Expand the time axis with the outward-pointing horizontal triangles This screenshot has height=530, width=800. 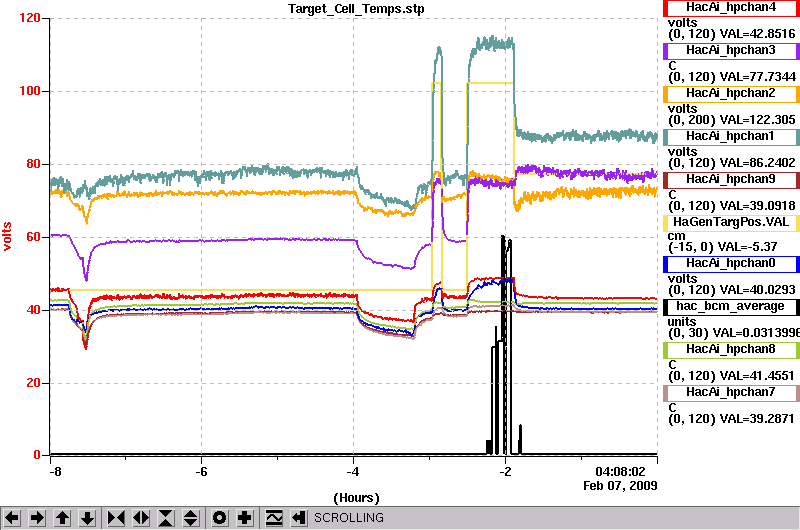141,518
